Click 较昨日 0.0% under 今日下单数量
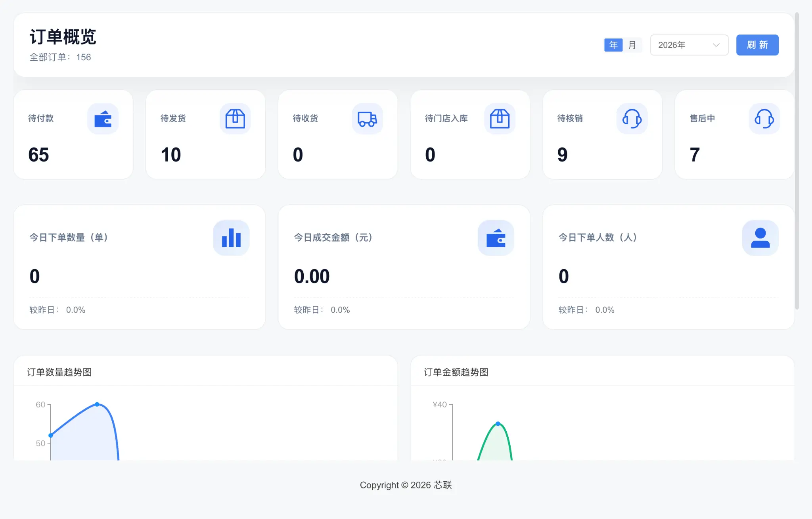The width and height of the screenshot is (812, 519). 57,310
